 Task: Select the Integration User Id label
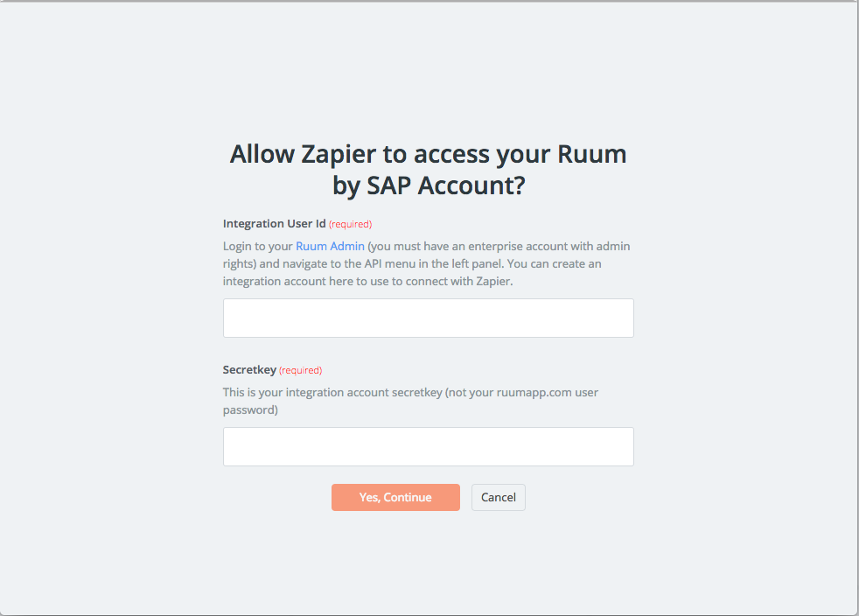coord(274,224)
